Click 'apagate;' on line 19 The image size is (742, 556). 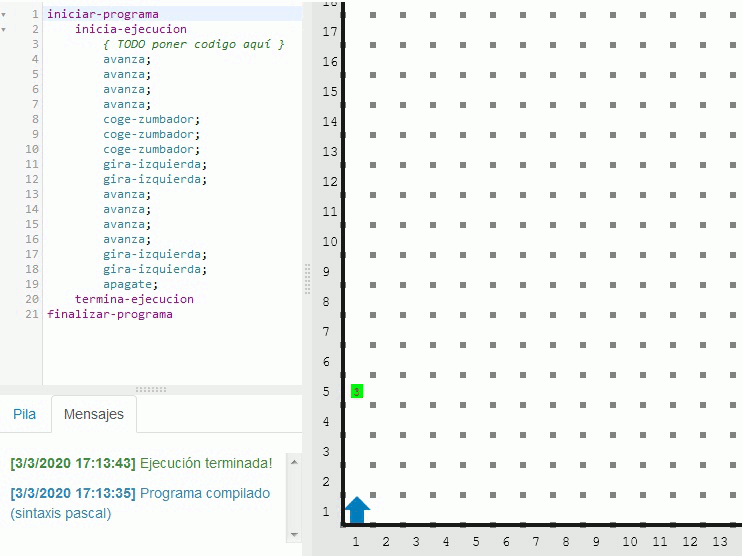130,284
